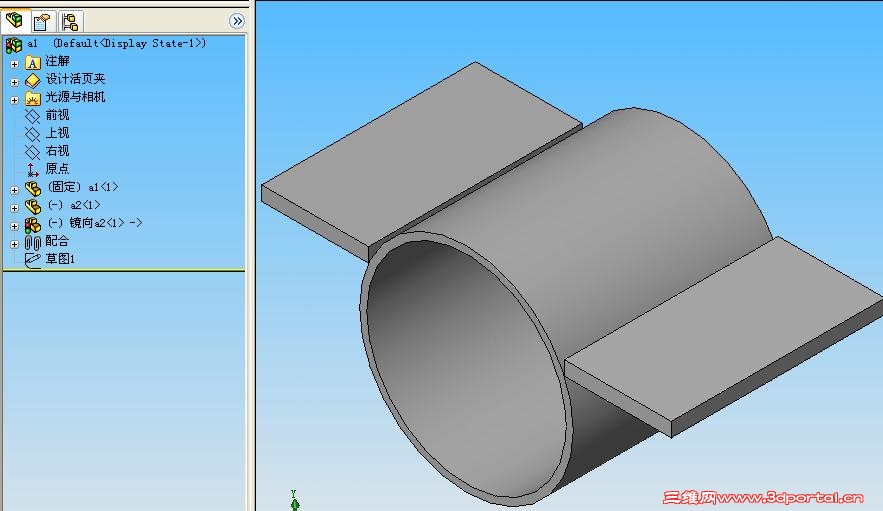The image size is (883, 511).
Task: Expand the (-) a2<1> component
Action: coord(15,208)
